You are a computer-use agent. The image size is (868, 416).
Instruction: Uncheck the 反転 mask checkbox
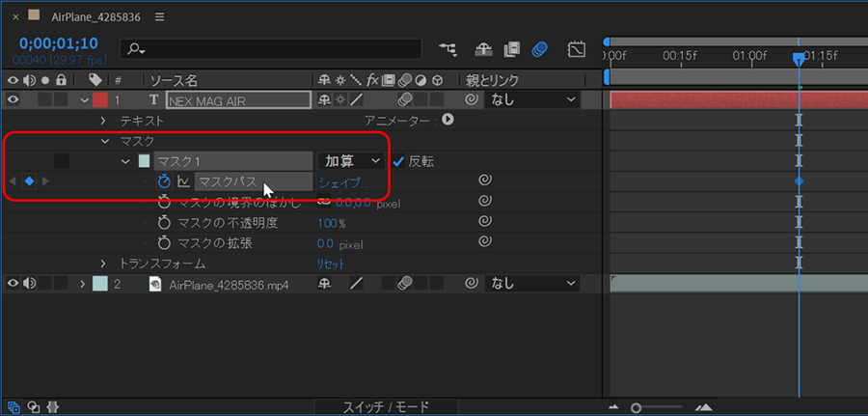click(398, 161)
